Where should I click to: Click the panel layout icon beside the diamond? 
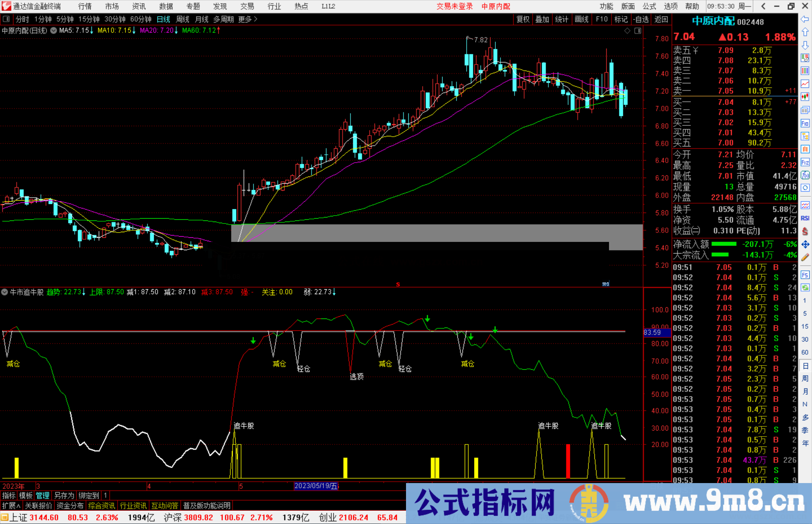tap(638, 31)
